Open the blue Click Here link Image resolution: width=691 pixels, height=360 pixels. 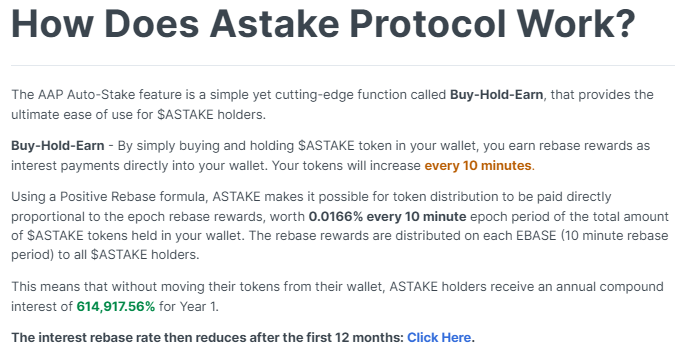click(x=439, y=338)
